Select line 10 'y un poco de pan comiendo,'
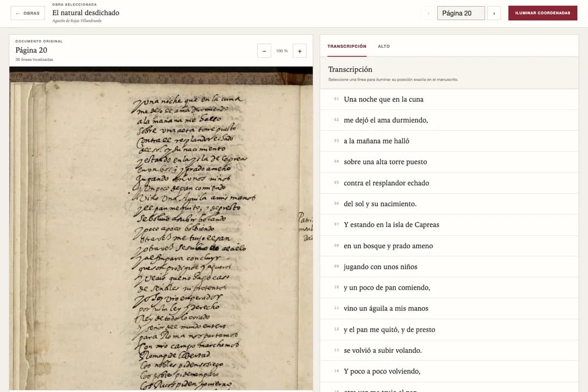This screenshot has width=588, height=392. coord(449,287)
